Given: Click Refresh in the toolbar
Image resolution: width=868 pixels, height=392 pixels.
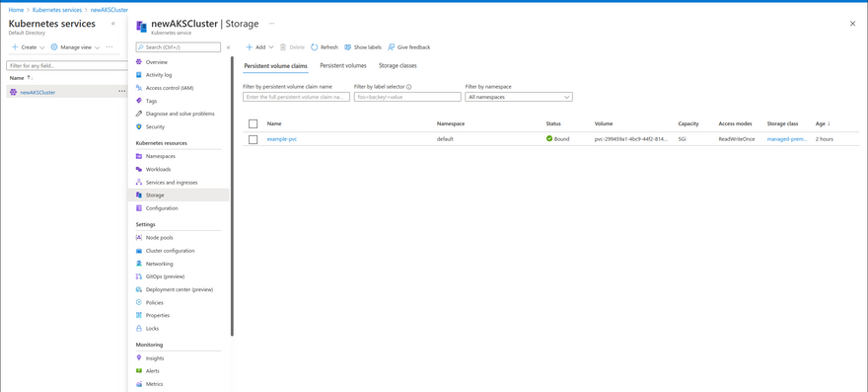Looking at the screenshot, I should [x=325, y=47].
